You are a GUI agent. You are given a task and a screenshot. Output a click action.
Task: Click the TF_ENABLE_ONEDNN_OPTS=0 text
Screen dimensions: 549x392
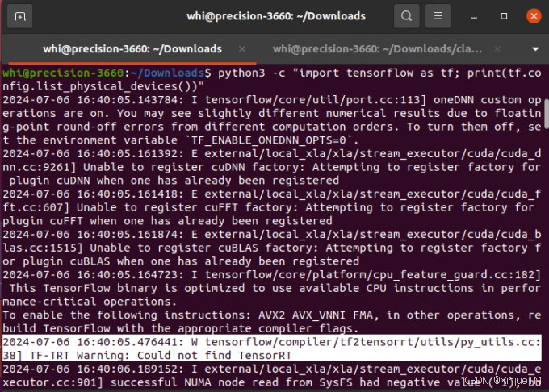(269, 140)
